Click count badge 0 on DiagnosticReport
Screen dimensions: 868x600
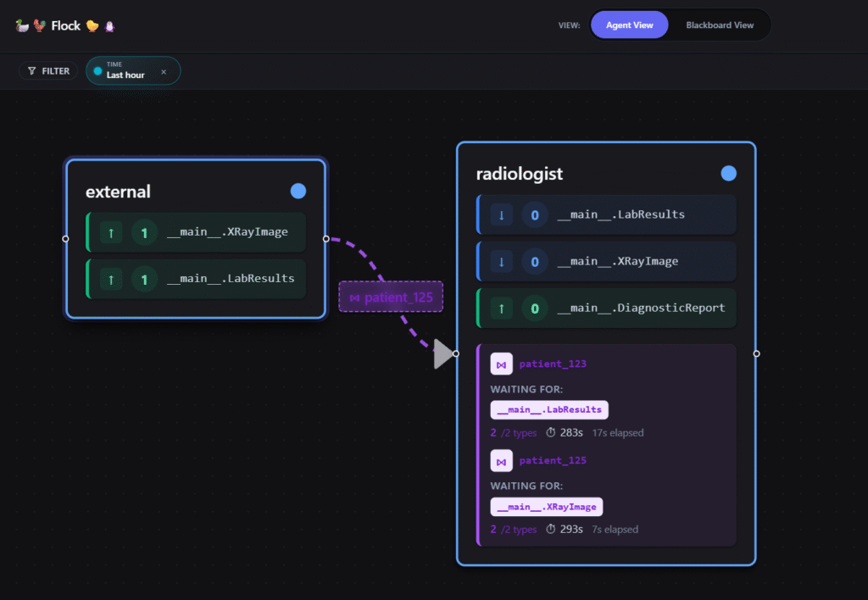click(x=535, y=308)
